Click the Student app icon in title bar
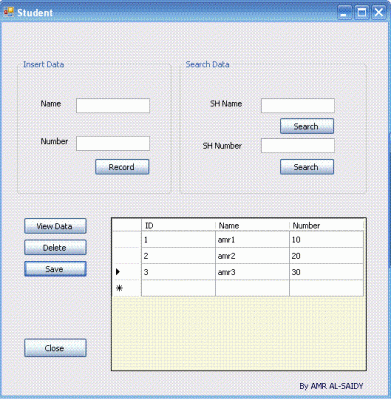 point(8,12)
